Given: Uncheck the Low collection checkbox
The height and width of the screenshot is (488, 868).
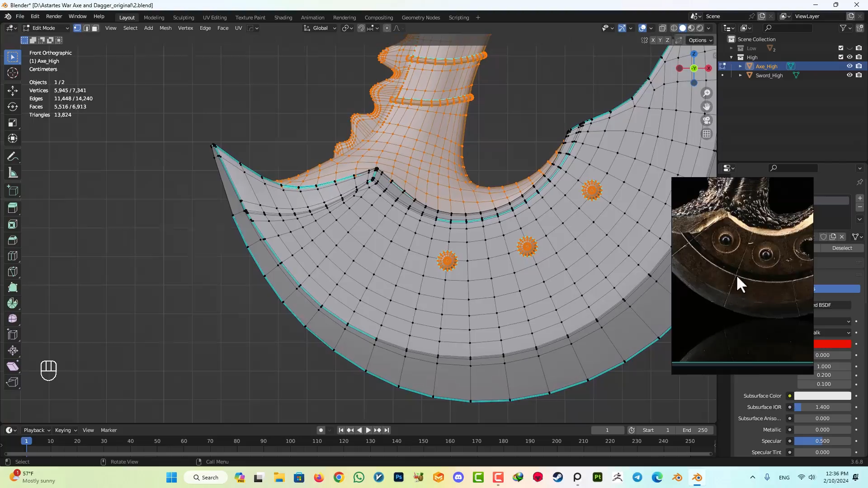Looking at the screenshot, I should click(x=841, y=48).
